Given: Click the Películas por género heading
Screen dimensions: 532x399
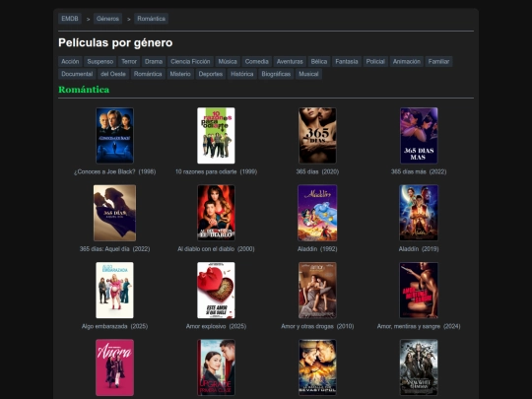Looking at the screenshot, I should click(115, 42).
